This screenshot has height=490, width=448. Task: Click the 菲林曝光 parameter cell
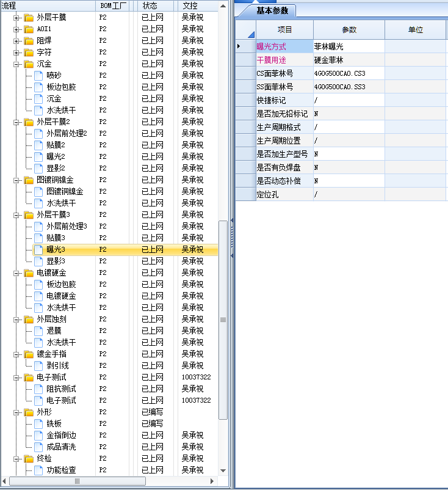click(x=349, y=46)
